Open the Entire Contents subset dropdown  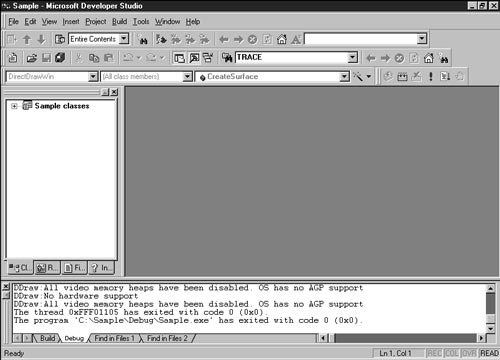click(124, 39)
